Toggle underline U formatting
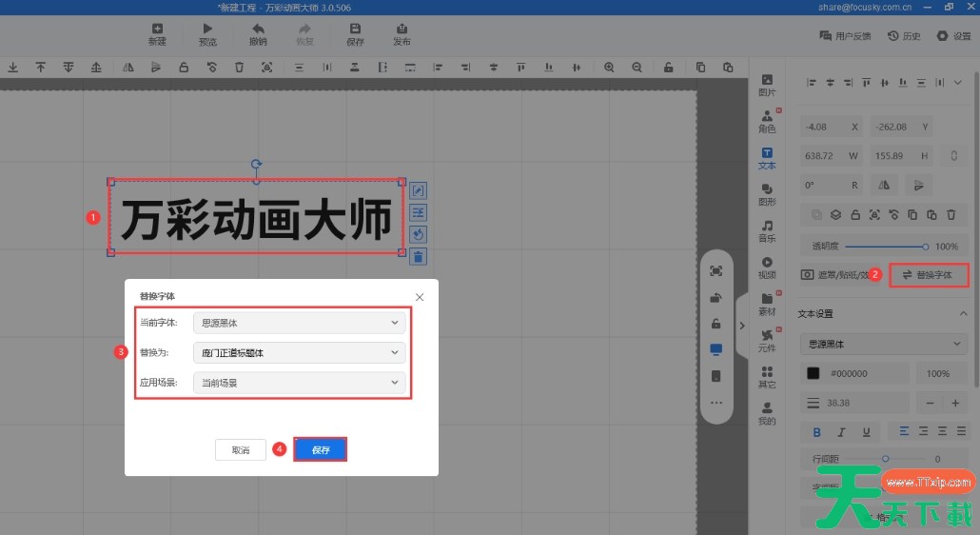 866,432
